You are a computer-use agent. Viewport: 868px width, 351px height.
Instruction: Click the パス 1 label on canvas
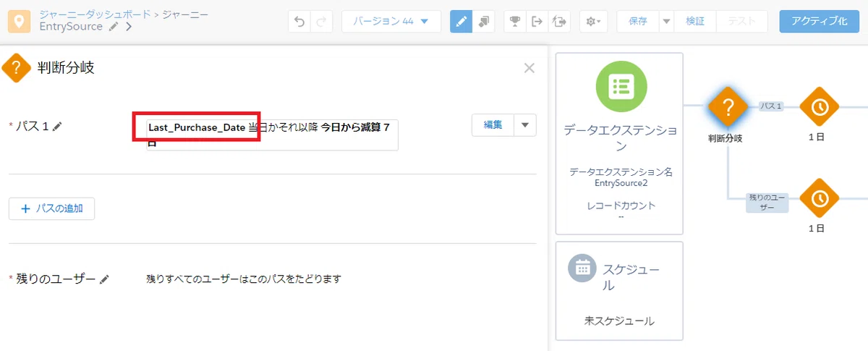(770, 106)
